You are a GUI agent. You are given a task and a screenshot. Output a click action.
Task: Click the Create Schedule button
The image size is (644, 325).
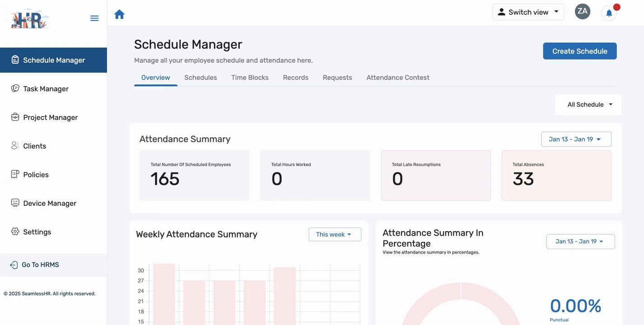(x=579, y=51)
